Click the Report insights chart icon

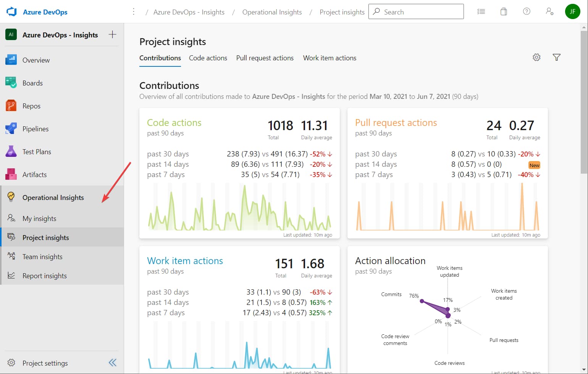coord(11,275)
